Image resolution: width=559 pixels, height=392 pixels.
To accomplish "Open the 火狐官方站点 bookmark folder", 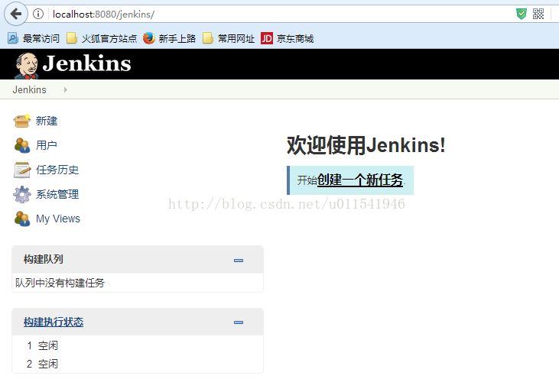I will 102,38.
